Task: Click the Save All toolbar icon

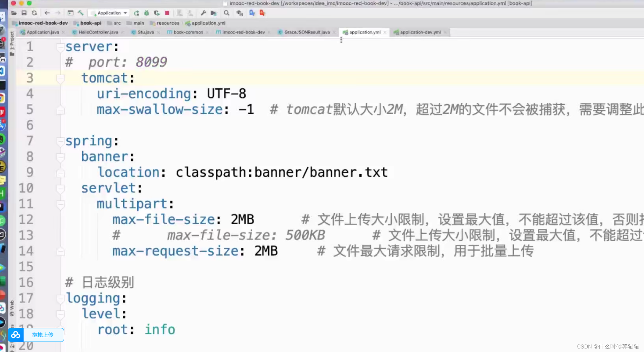Action: 24,13
